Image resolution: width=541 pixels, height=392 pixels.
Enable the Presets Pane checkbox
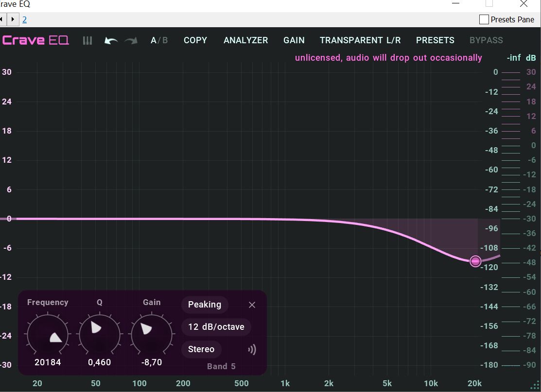(x=484, y=19)
